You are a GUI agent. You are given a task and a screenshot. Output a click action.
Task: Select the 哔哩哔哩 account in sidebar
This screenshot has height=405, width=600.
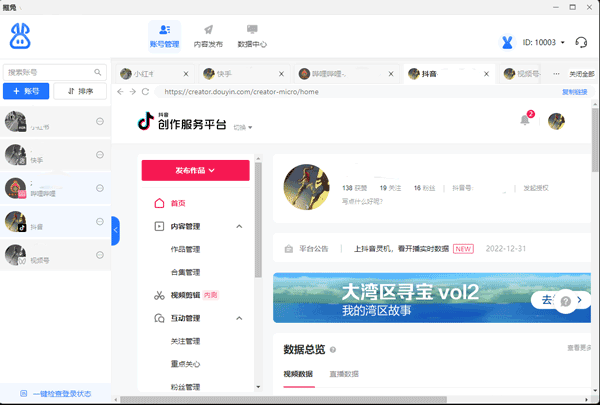pyautogui.click(x=55, y=188)
